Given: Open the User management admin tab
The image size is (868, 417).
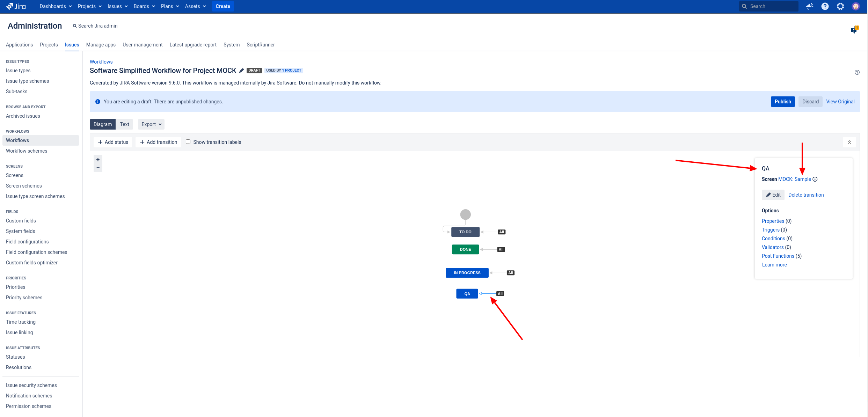Looking at the screenshot, I should tap(143, 45).
